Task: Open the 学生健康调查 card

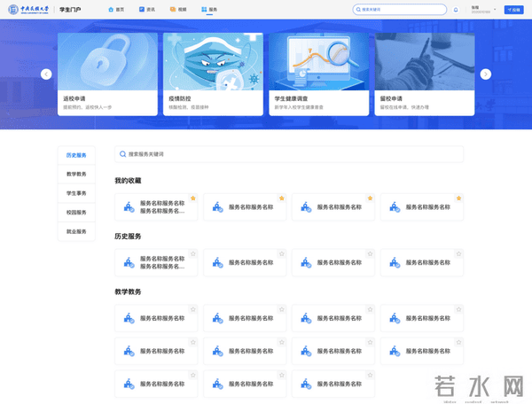Action: tap(319, 74)
